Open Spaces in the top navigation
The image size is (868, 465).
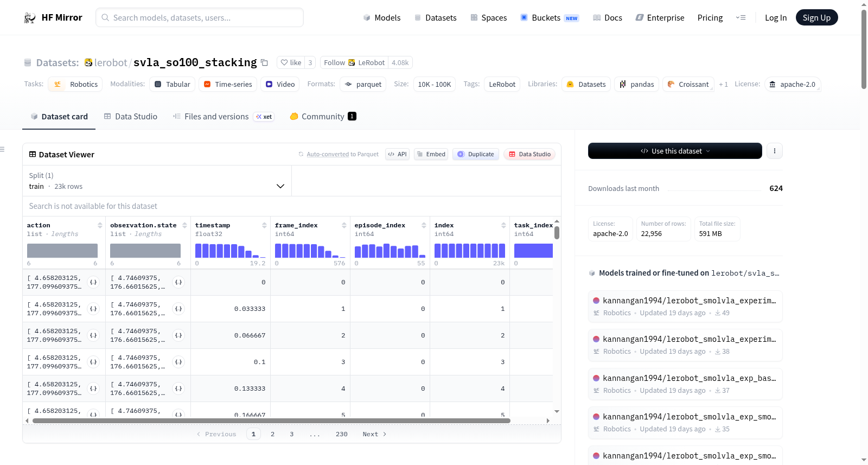point(489,18)
